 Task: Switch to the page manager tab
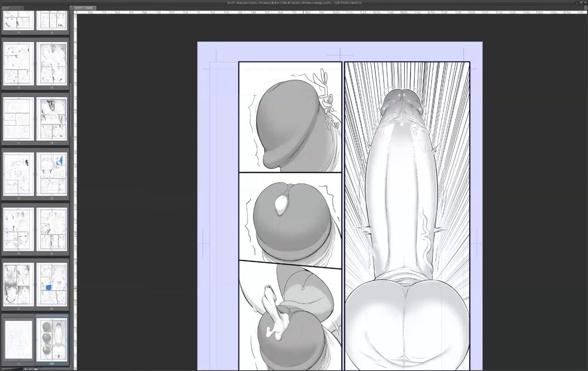click(x=10, y=8)
